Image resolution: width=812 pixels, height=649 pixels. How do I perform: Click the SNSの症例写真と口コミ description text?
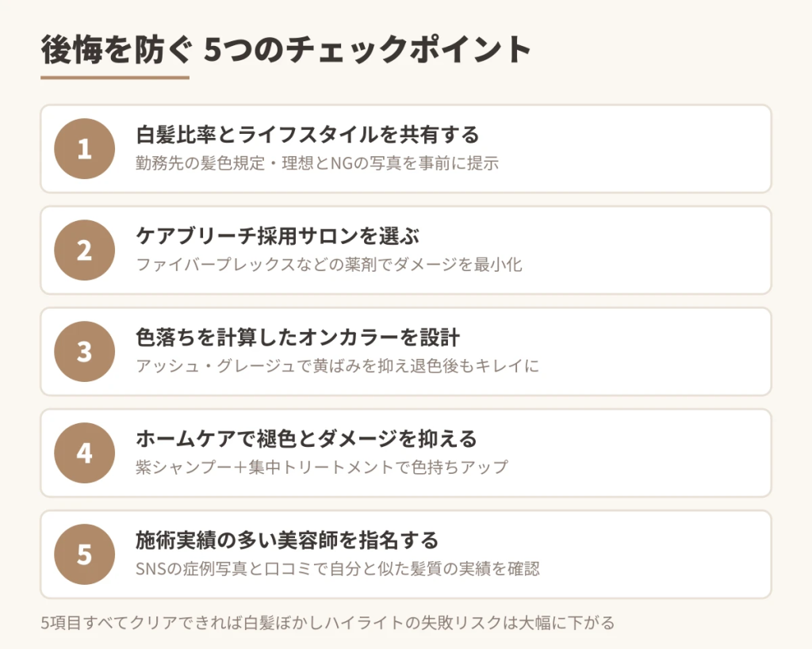pyautogui.click(x=338, y=568)
